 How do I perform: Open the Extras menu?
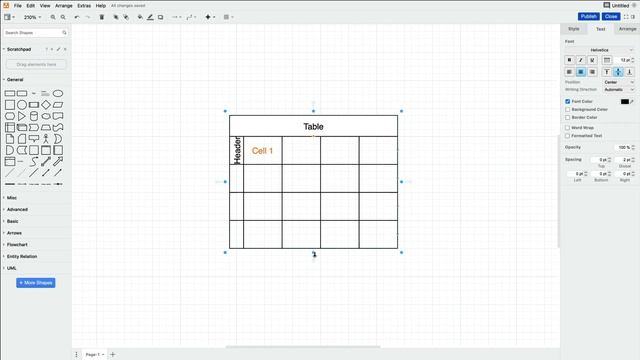coord(84,6)
